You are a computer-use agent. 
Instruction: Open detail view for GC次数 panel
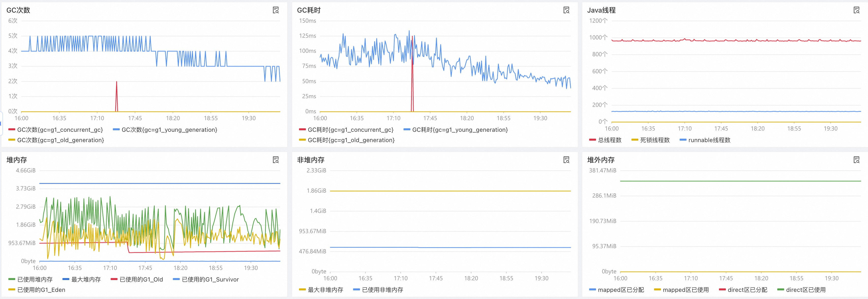(276, 10)
